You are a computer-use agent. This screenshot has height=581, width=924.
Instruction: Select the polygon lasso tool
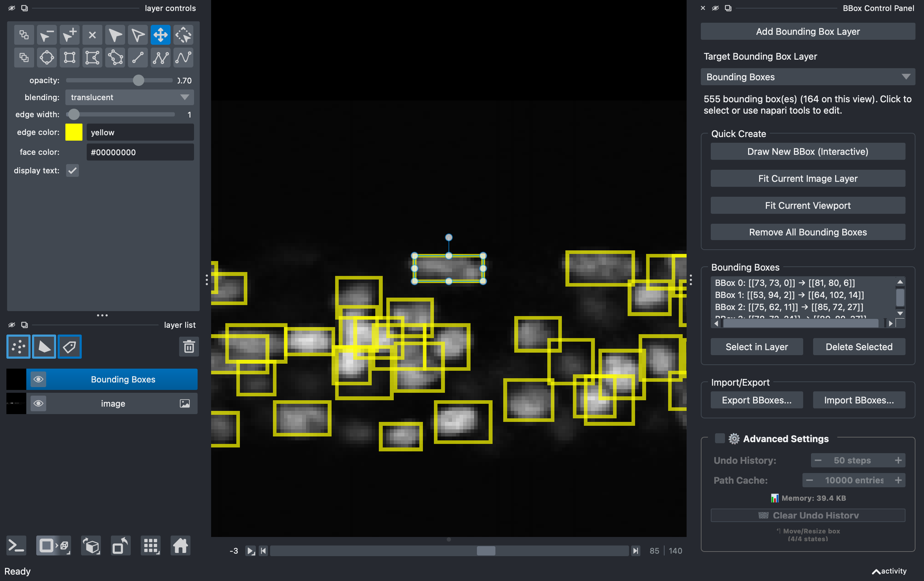coord(115,58)
